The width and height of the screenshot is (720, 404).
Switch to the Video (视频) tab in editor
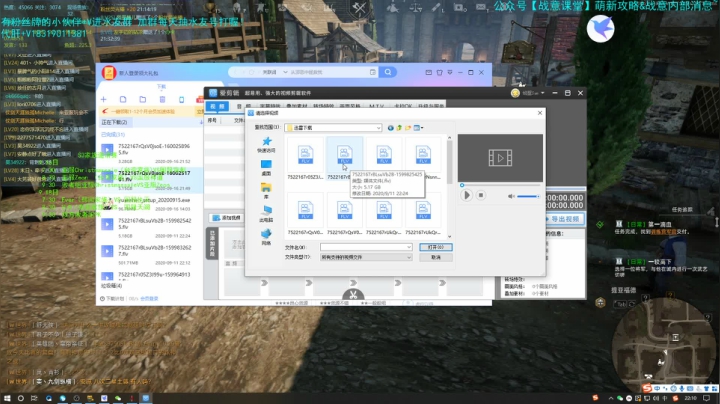coord(217,106)
